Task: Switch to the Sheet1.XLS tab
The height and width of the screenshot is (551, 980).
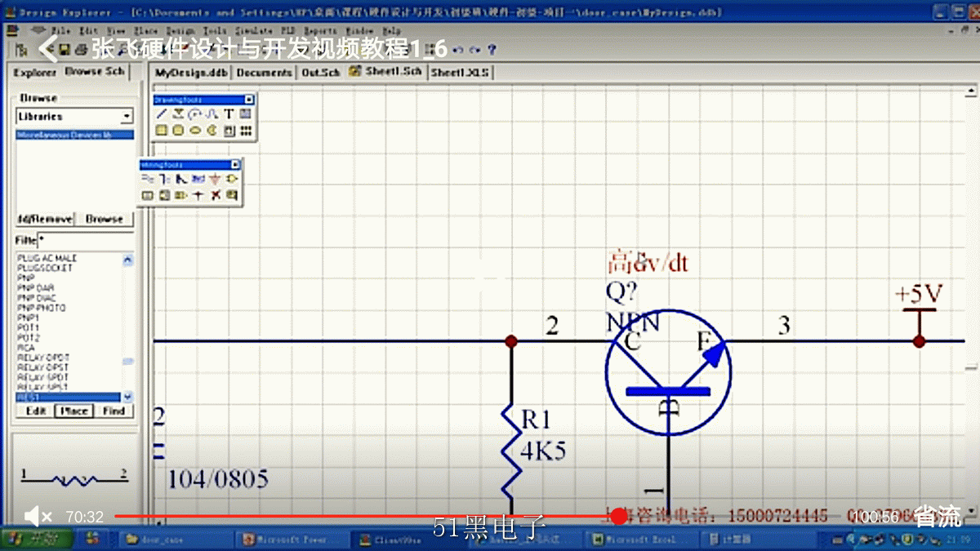Action: (x=461, y=73)
